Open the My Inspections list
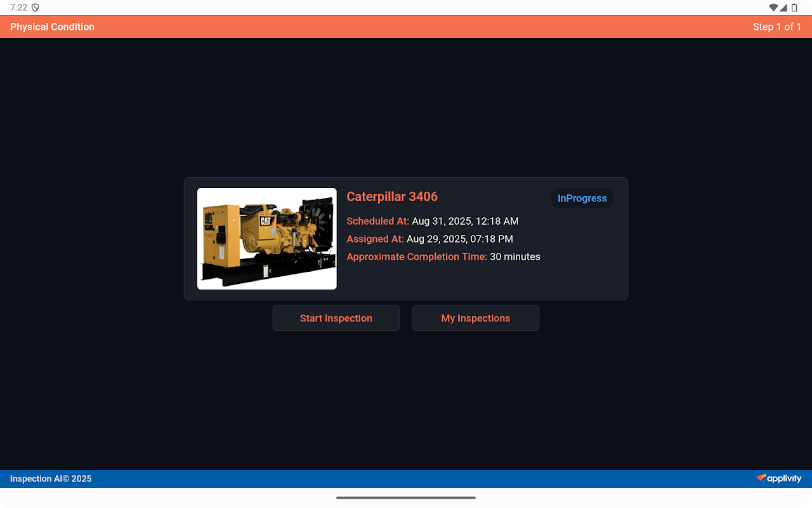Screen dimensions: 812x508 point(476,318)
